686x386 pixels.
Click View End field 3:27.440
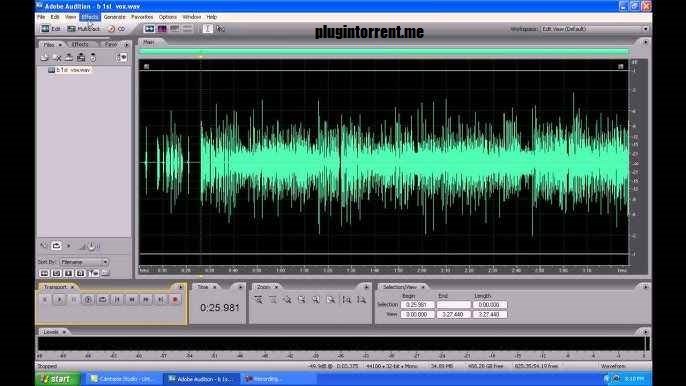[x=454, y=314]
